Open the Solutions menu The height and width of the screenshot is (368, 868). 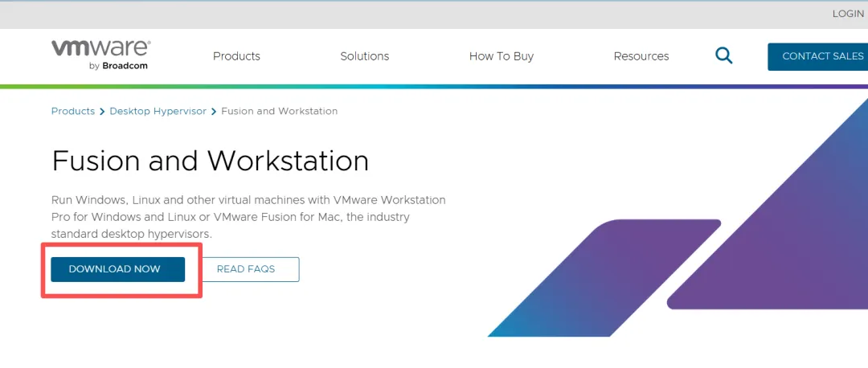(364, 56)
